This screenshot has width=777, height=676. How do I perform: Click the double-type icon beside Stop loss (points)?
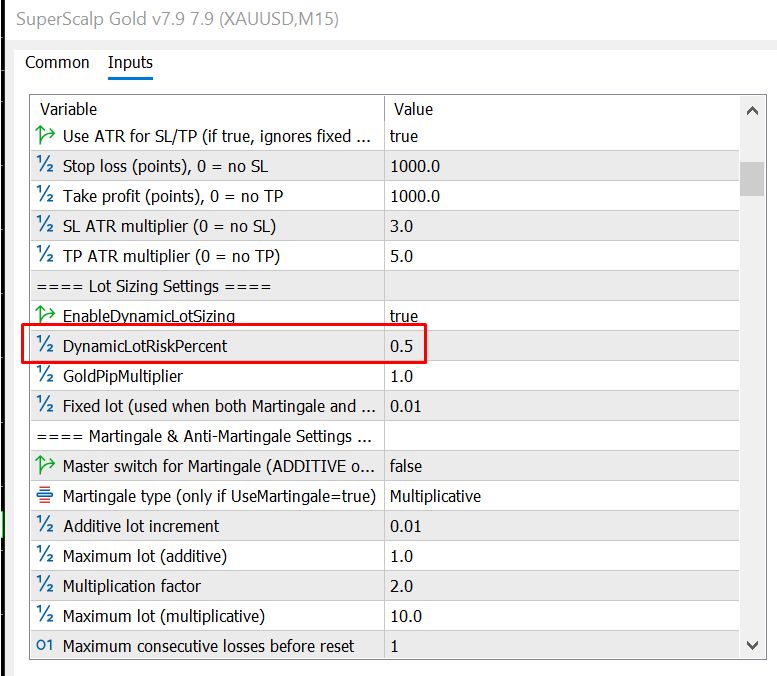[45, 165]
